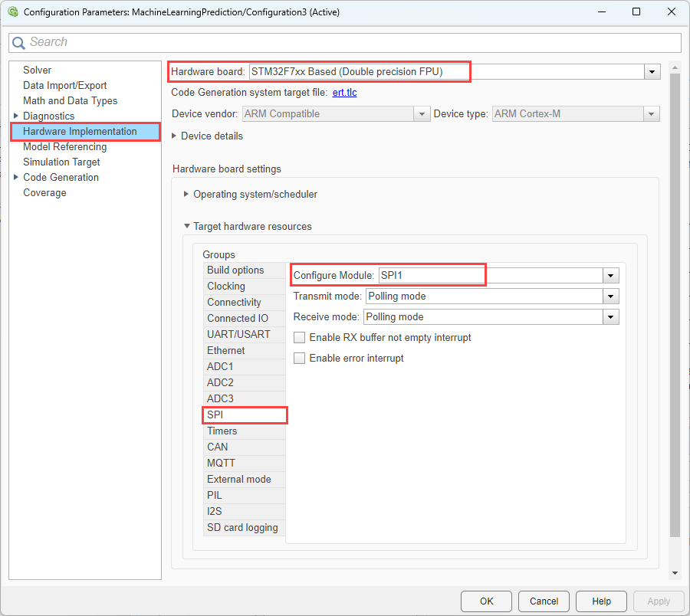Screen dimensions: 690x616
Task: Click inside the Search field
Action: click(x=230, y=42)
